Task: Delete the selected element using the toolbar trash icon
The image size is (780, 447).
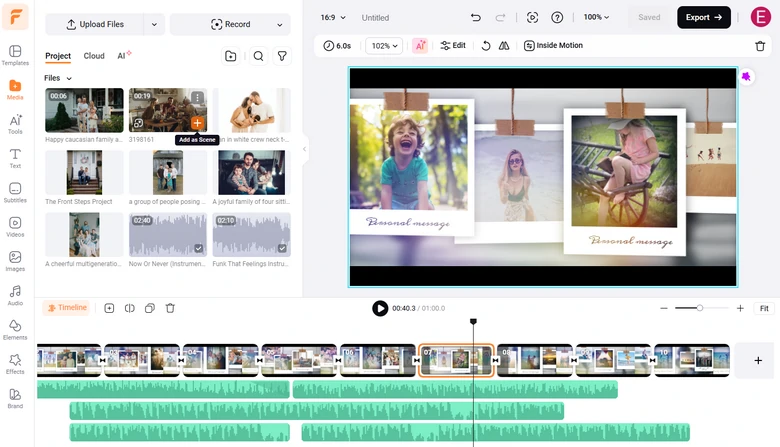Action: (760, 46)
